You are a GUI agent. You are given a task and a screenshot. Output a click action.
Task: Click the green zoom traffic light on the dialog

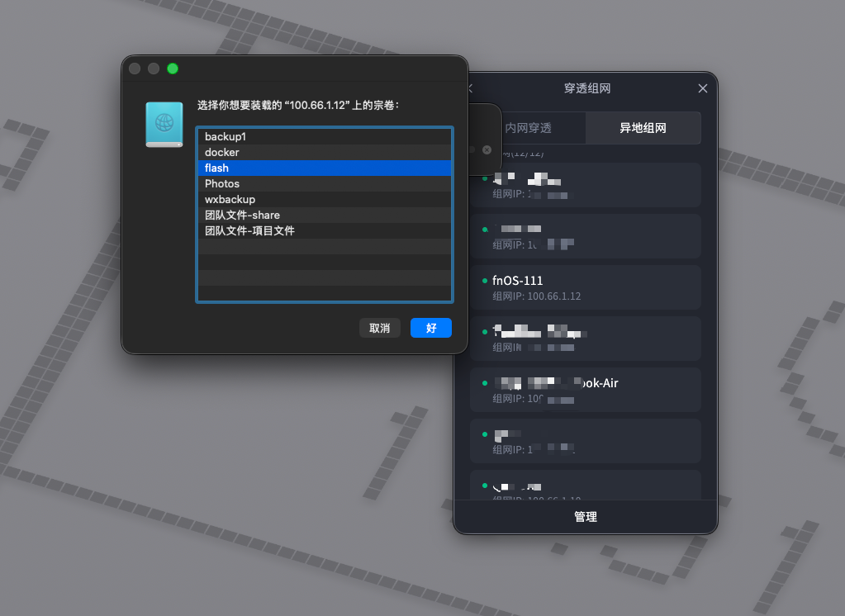pos(172,69)
